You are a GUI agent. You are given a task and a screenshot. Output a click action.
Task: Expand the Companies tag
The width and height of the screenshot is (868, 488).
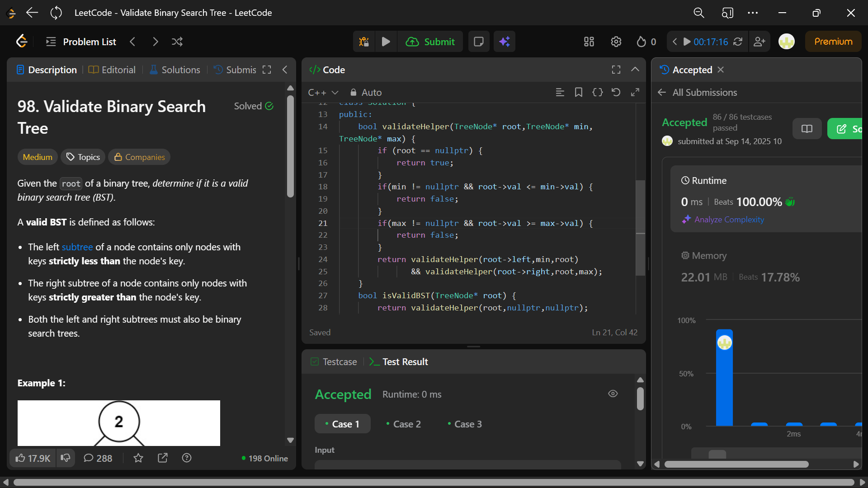[x=139, y=157]
